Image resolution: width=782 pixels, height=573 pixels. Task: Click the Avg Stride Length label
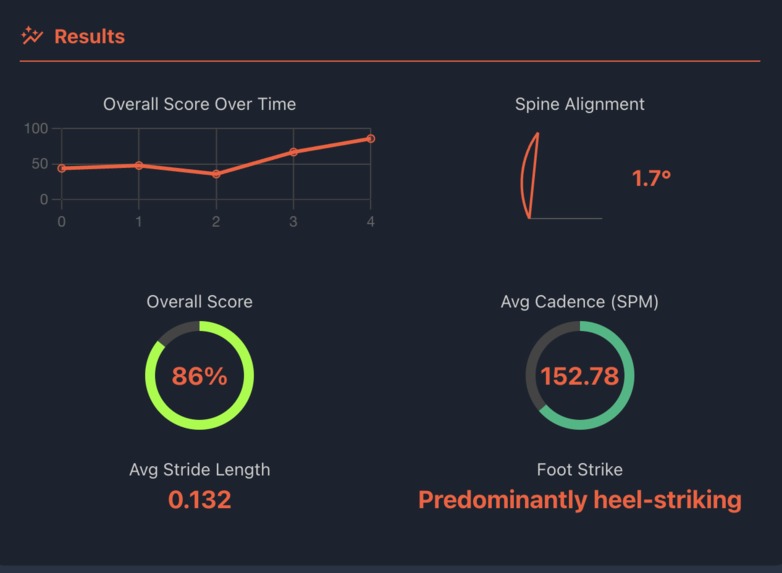point(199,470)
